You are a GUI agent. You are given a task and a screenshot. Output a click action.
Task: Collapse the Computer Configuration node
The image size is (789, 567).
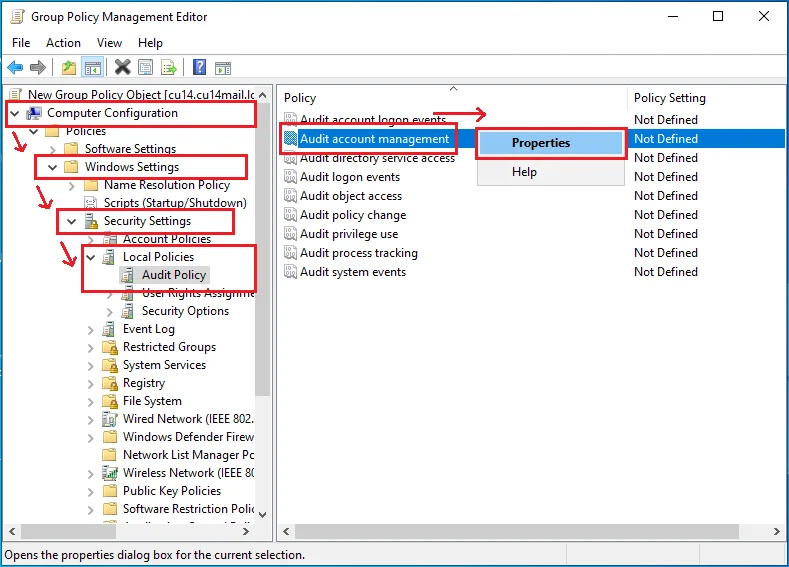tap(15, 113)
